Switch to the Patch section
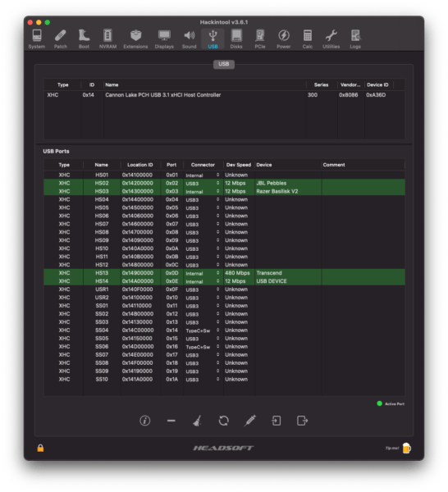The width and height of the screenshot is (448, 492). pyautogui.click(x=60, y=39)
